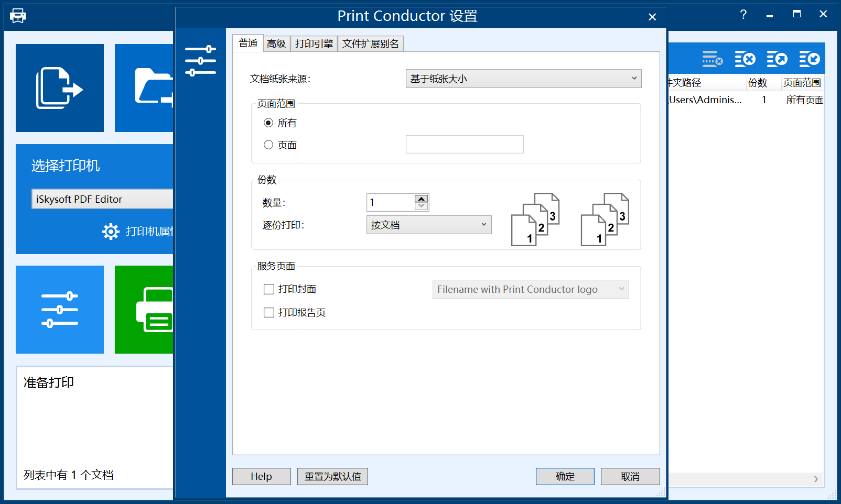The height and width of the screenshot is (504, 841).
Task: Click the remove-from-list X icon in toolbar
Action: pos(745,59)
